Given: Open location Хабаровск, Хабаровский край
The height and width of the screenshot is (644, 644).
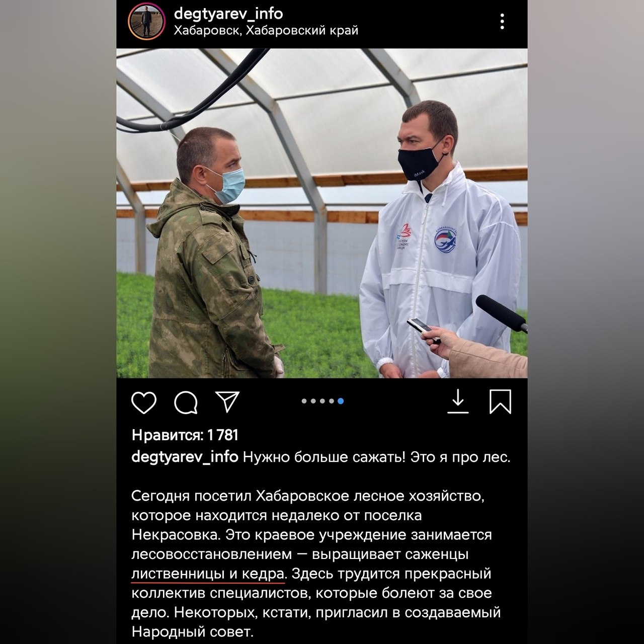Looking at the screenshot, I should 266,31.
